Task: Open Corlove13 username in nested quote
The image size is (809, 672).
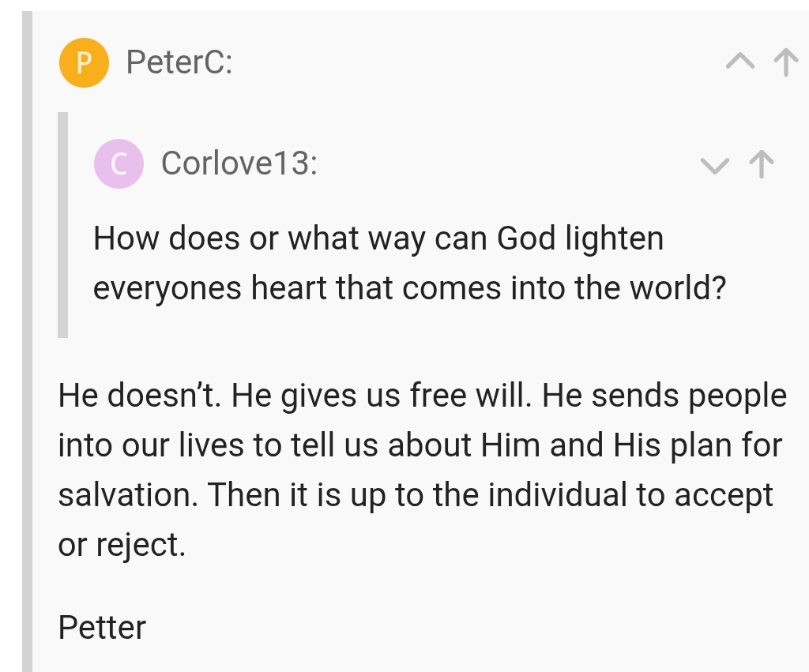Action: pos(239,164)
